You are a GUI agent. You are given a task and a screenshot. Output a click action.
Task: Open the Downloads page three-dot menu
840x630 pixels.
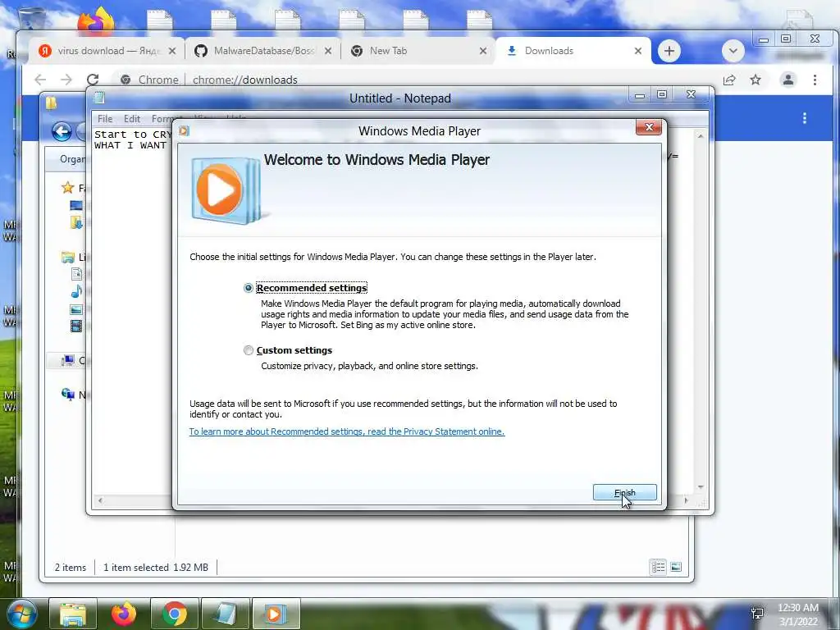804,118
